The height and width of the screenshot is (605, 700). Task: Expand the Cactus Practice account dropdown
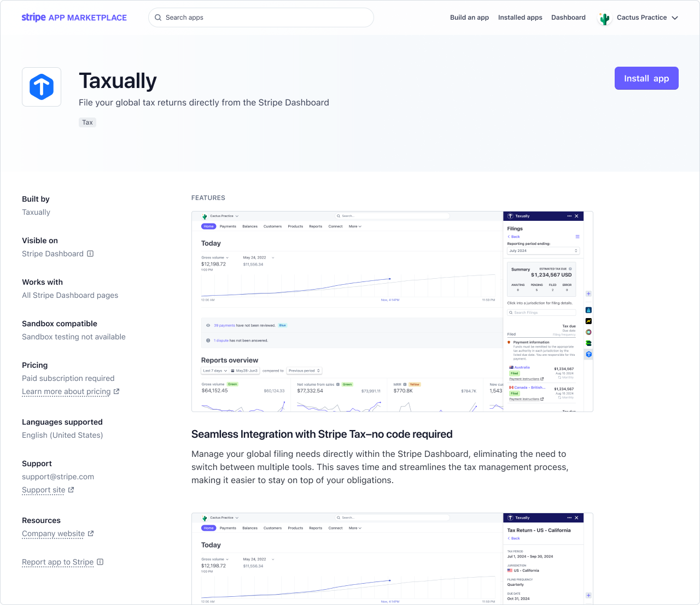tap(675, 18)
